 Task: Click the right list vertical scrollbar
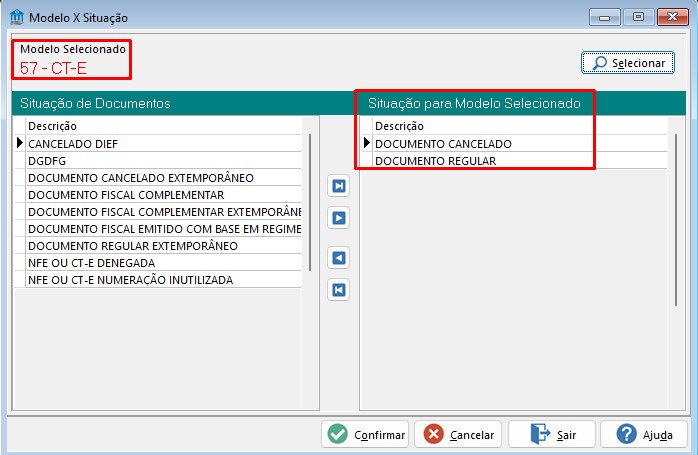(x=676, y=219)
